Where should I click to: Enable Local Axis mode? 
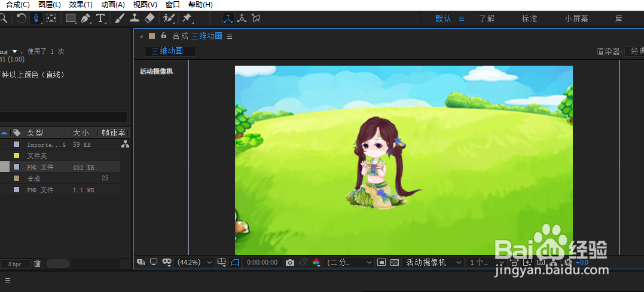point(228,19)
